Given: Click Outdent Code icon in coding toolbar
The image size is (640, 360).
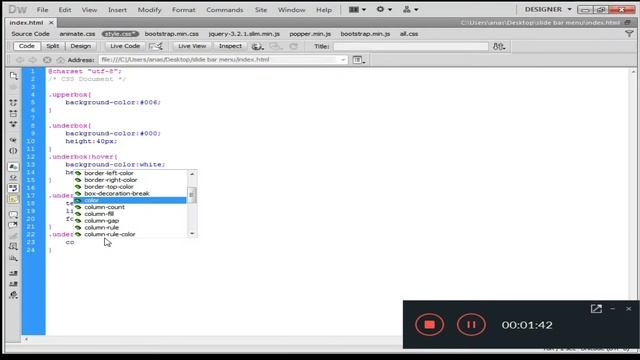Looking at the screenshot, I should (x=13, y=284).
